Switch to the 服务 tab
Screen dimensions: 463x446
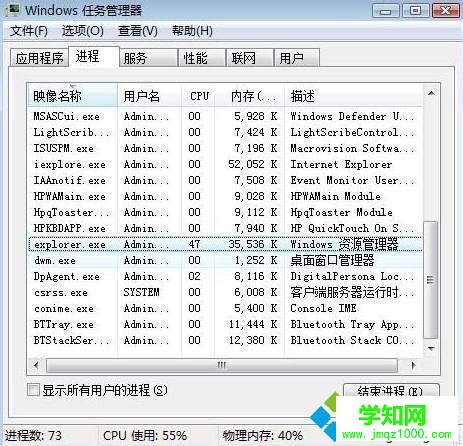click(x=148, y=58)
